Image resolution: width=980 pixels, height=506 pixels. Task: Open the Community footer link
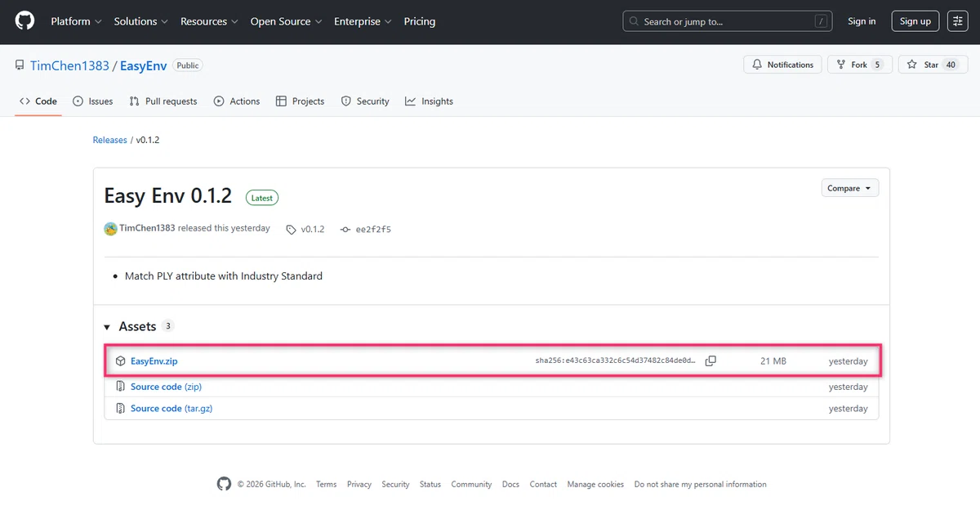click(471, 484)
